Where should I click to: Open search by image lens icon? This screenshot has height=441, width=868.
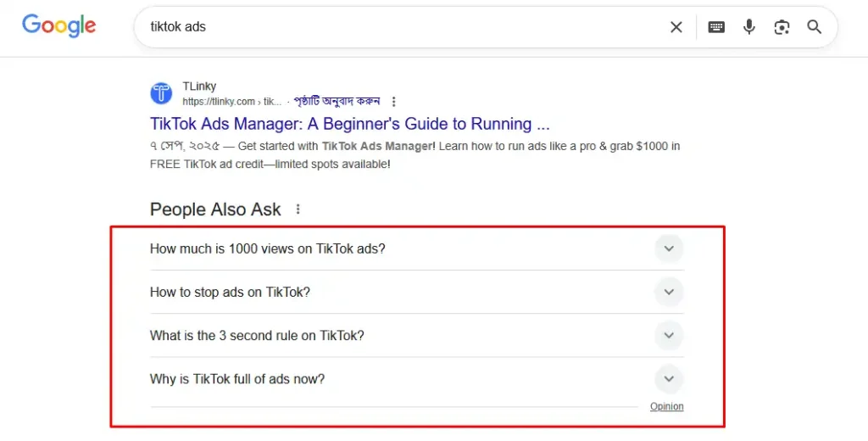782,26
